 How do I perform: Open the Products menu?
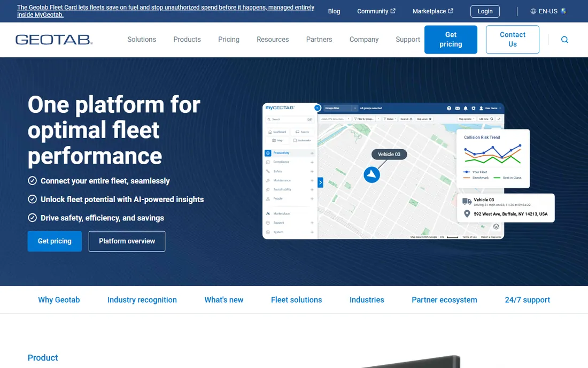click(x=187, y=40)
